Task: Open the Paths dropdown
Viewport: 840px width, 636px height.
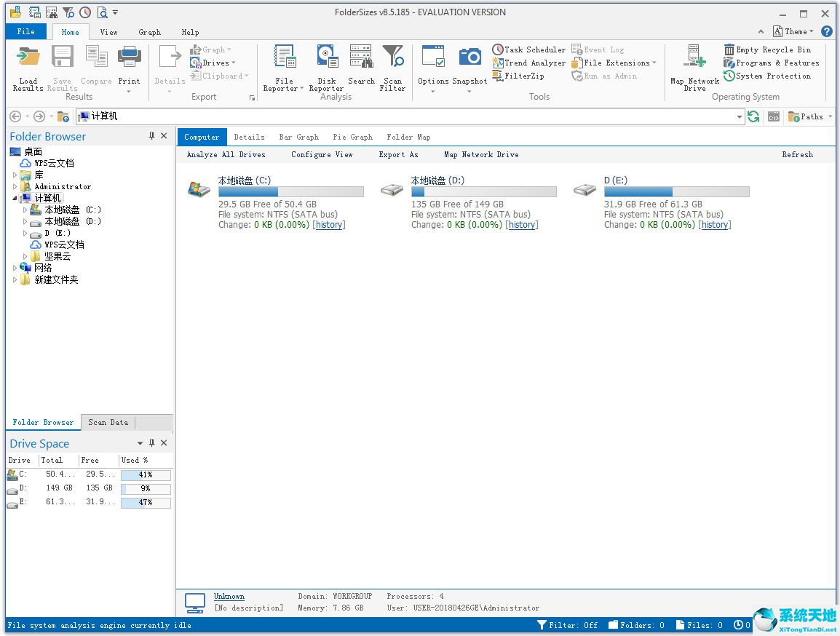Action: [x=810, y=116]
